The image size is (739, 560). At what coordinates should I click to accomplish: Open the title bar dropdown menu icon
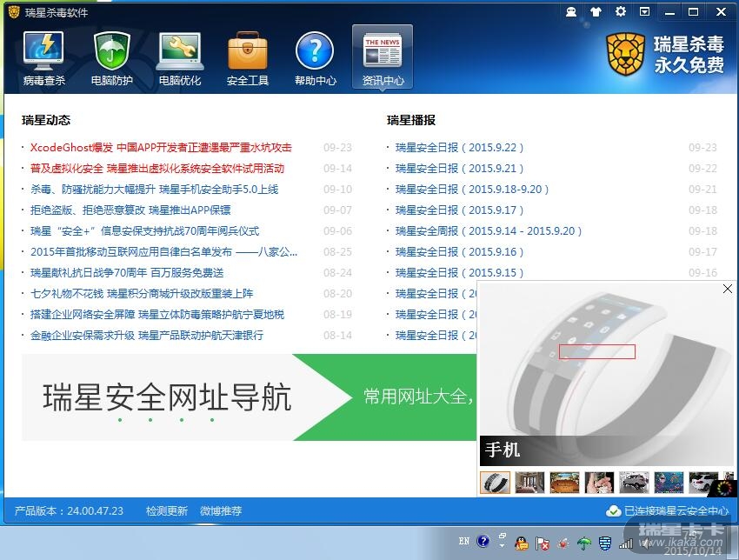645,12
